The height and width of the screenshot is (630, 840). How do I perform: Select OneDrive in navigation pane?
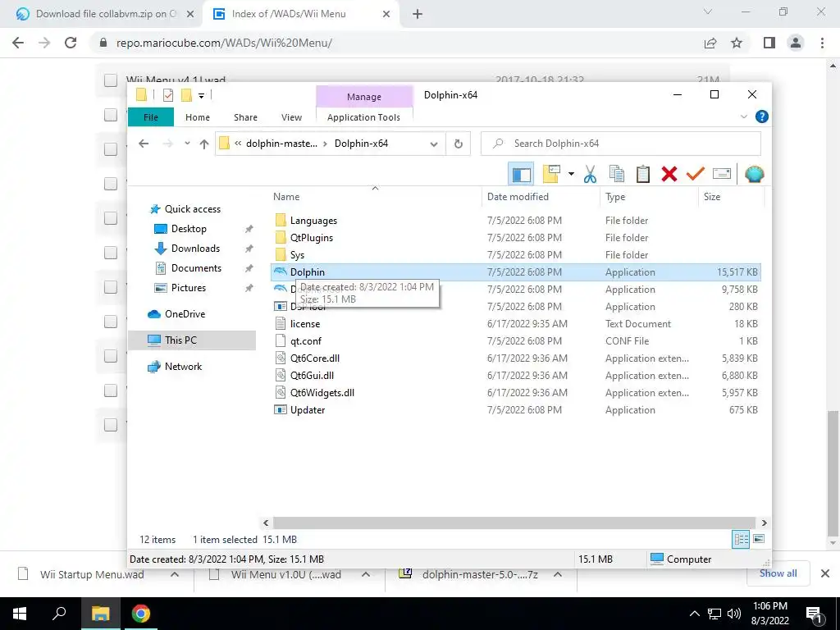185,314
